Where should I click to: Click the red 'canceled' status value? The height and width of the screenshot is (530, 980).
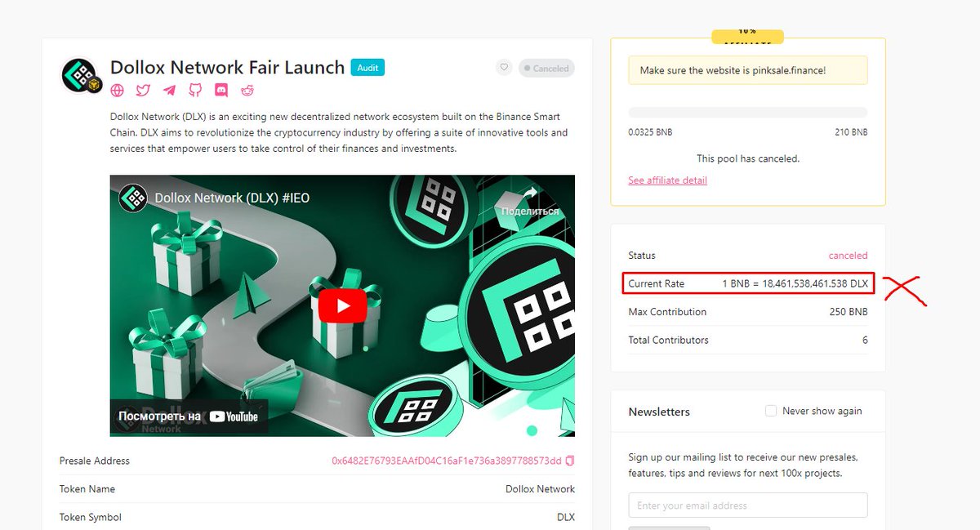coord(848,256)
